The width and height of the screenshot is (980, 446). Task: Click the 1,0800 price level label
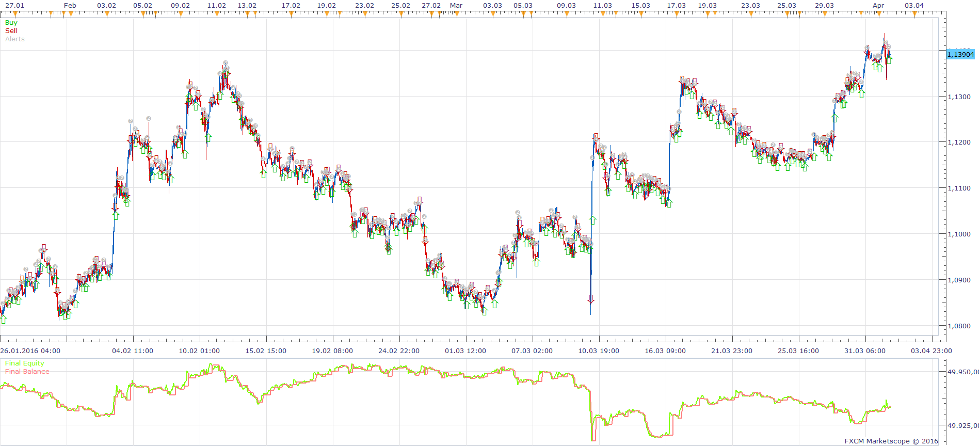pos(959,326)
